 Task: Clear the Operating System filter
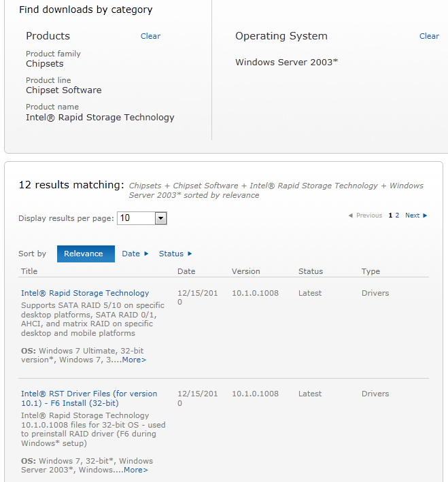tap(429, 36)
